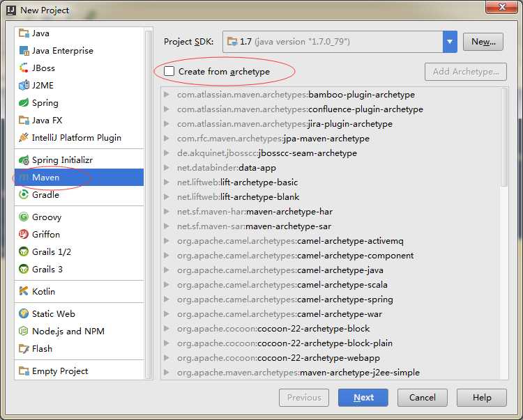Click the IntelliJ Platform Plugin icon
This screenshot has width=523, height=420.
tap(24, 137)
